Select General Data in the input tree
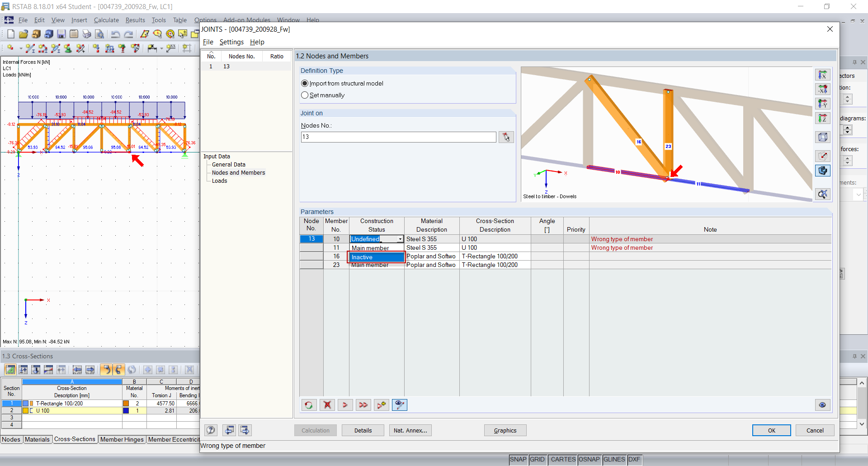868x466 pixels. tap(229, 165)
